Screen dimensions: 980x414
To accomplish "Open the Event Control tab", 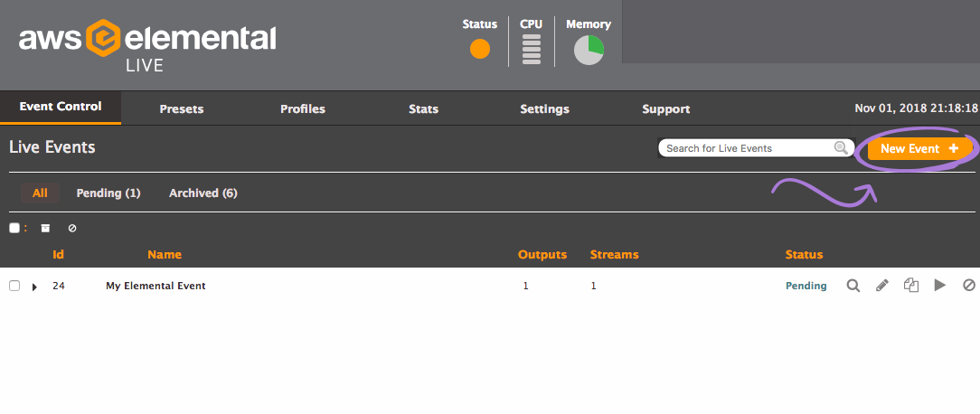I will [61, 107].
